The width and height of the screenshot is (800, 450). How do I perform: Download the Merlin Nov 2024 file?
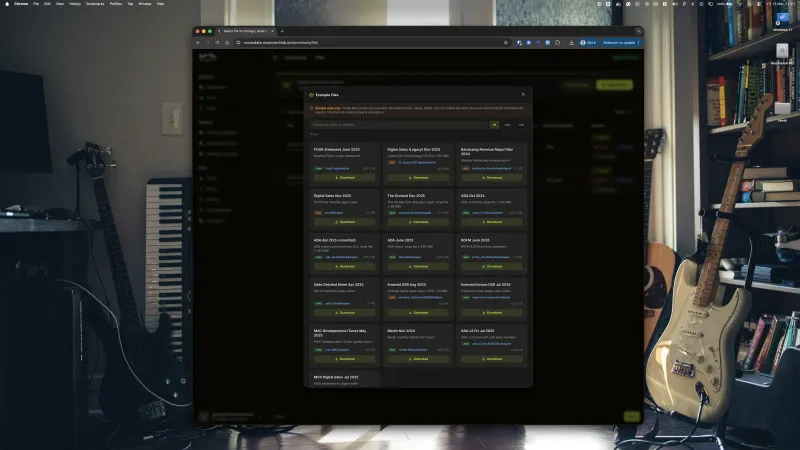click(419, 358)
